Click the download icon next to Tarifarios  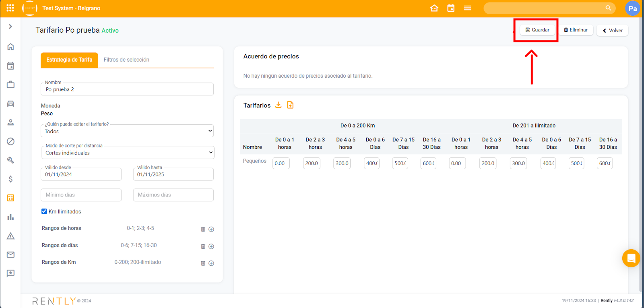coord(278,105)
